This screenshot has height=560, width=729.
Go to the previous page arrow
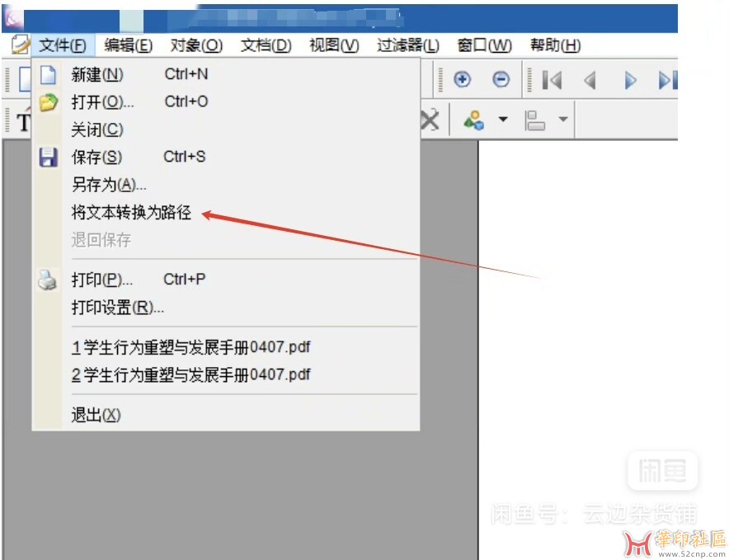[590, 80]
